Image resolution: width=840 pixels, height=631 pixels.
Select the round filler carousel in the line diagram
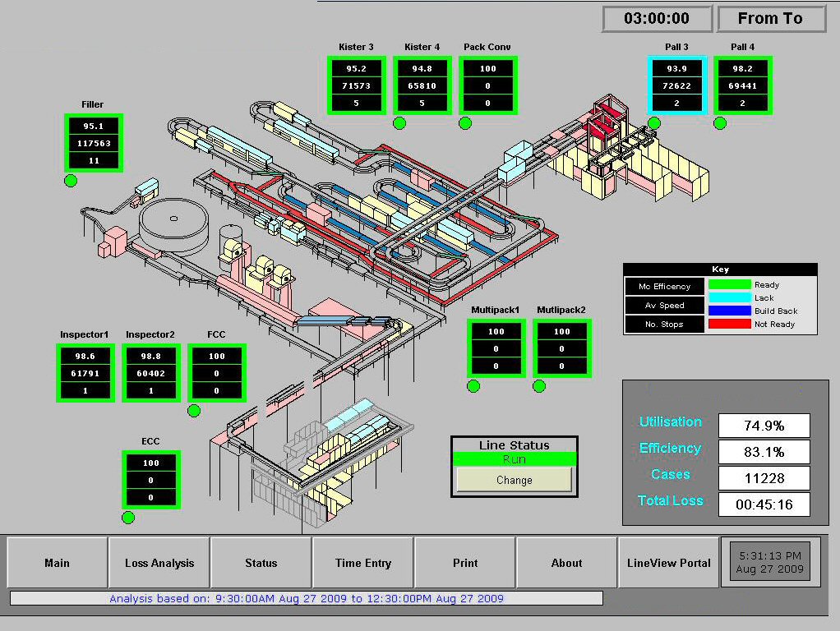tap(173, 225)
